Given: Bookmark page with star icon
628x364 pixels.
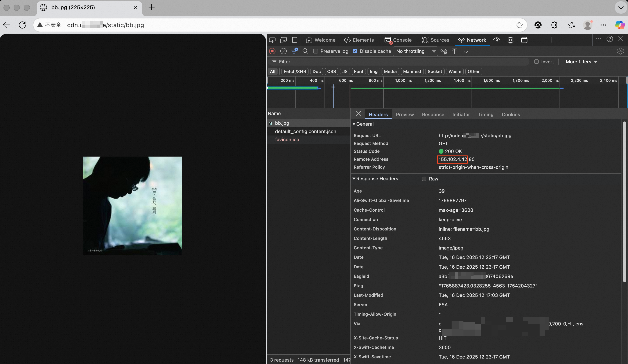Looking at the screenshot, I should (519, 25).
